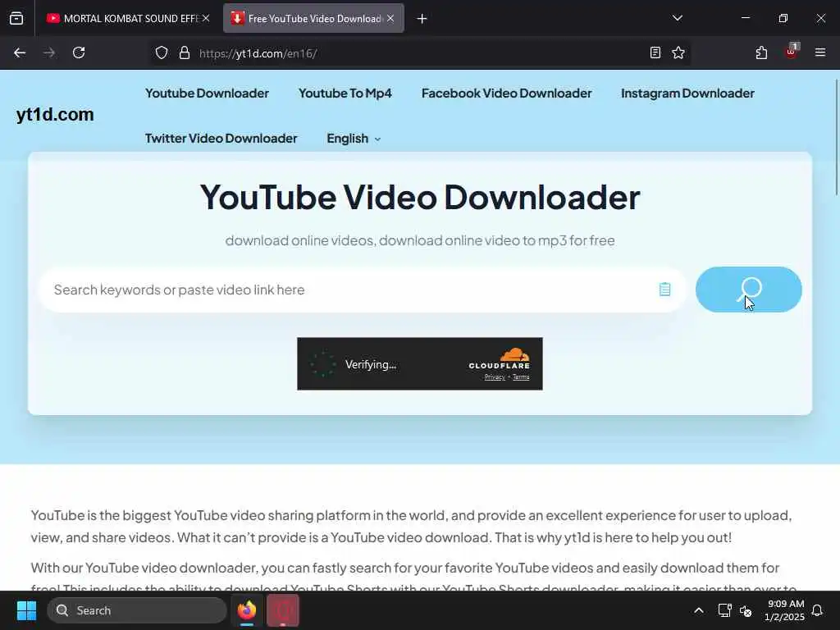This screenshot has width=840, height=630.
Task: Click the yt1d.com site logo
Action: [55, 114]
